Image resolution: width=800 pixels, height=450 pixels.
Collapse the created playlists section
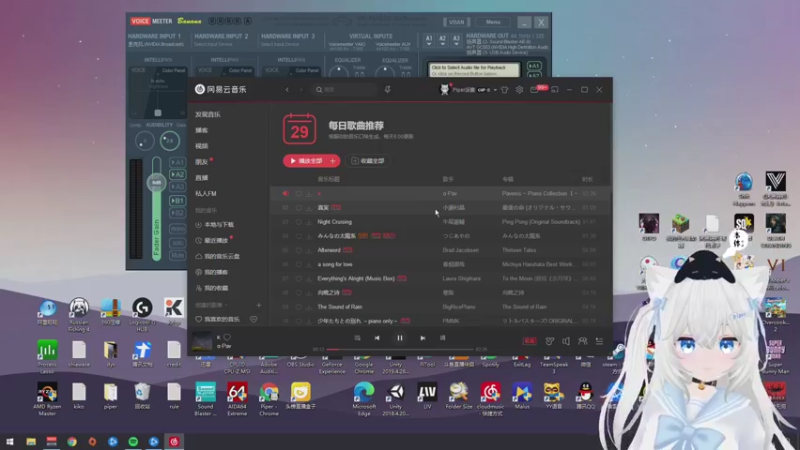[x=211, y=305]
